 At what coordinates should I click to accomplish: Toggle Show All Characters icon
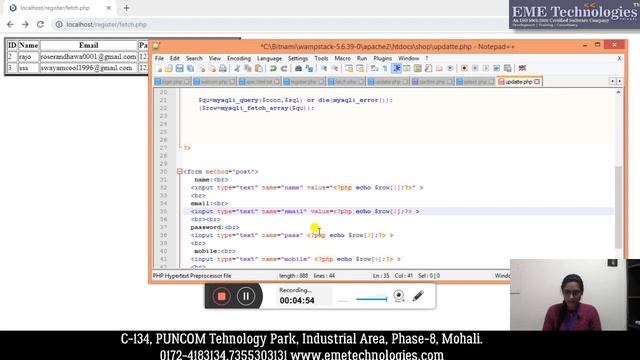click(x=384, y=68)
